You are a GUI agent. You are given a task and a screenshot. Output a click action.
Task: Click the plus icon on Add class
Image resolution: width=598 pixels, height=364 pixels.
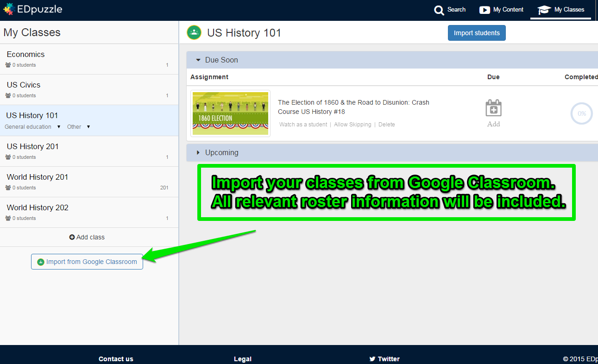tap(72, 237)
